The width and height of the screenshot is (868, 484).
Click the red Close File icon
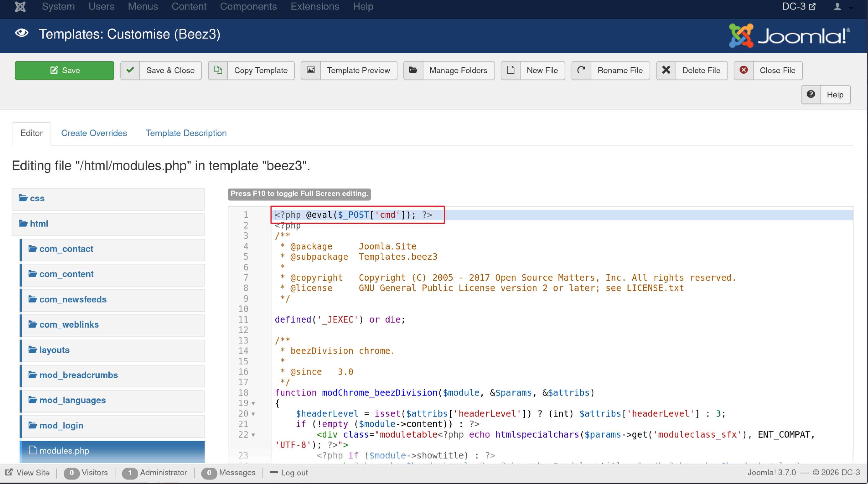[x=744, y=70]
